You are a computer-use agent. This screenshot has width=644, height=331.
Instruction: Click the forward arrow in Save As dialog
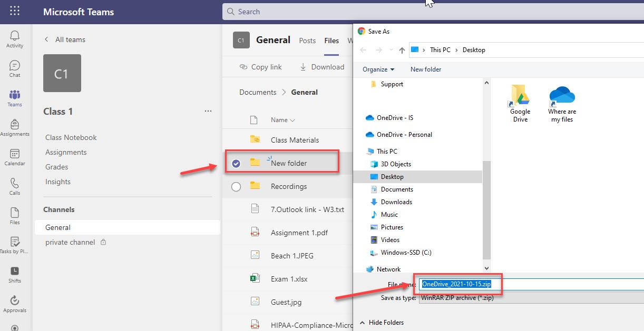[378, 50]
